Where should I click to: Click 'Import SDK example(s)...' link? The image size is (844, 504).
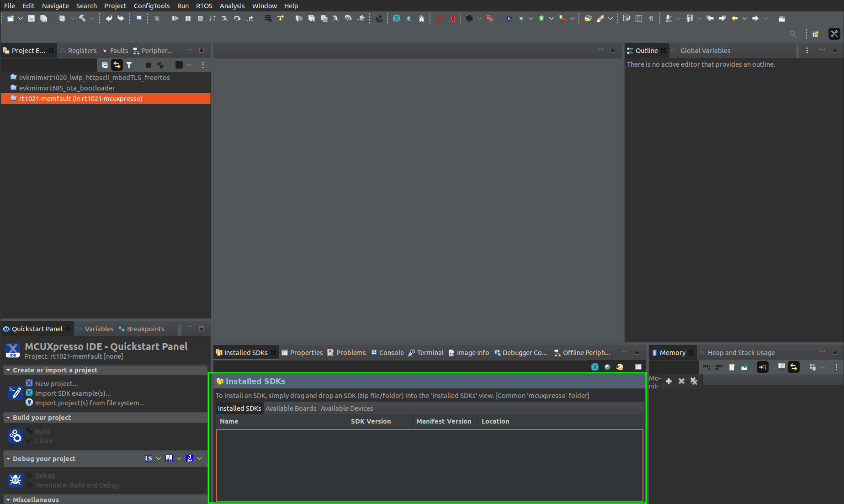[73, 393]
